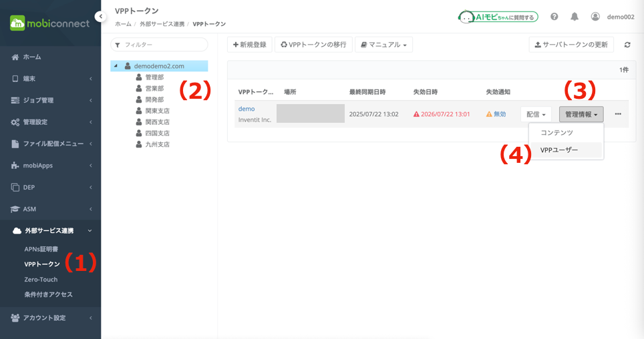Select 営業部 in the organization tree
This screenshot has height=339, width=644.
[x=154, y=88]
